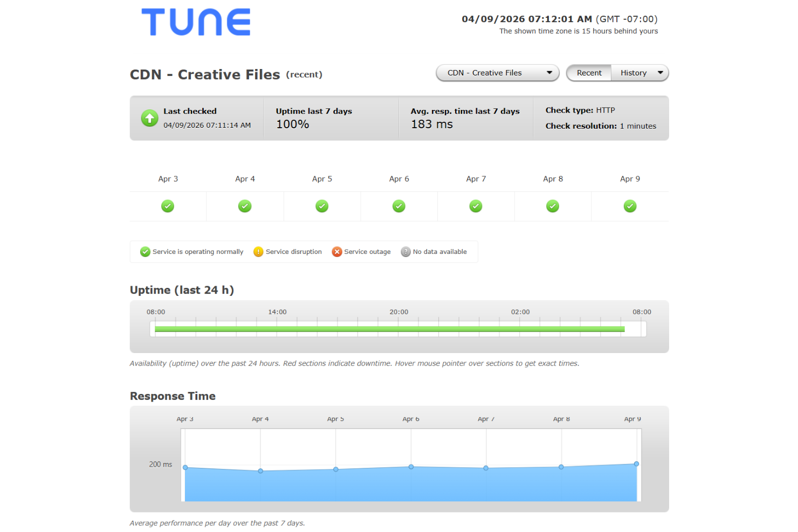
Task: Switch to the Recent tab
Action: pyautogui.click(x=588, y=73)
